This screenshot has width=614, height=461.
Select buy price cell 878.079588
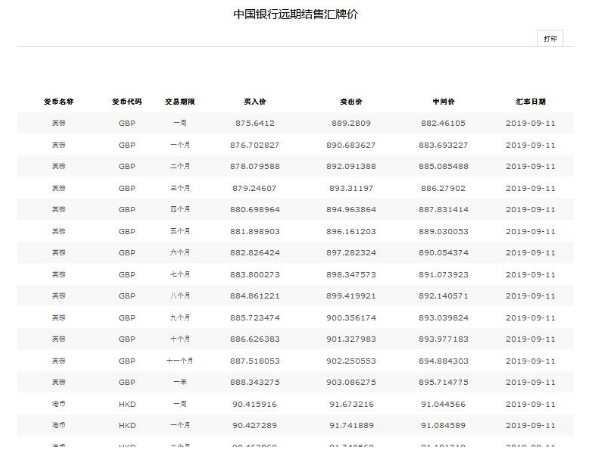255,166
